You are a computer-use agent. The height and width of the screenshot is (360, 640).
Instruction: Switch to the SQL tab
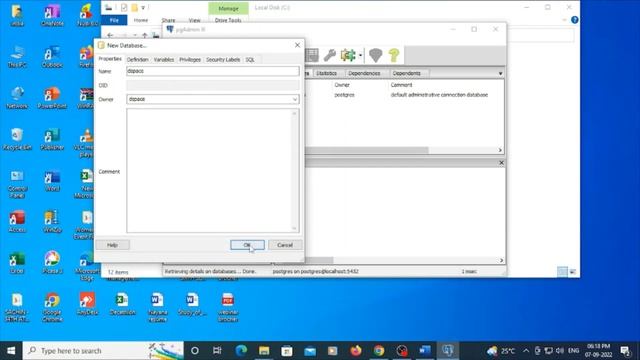[x=250, y=60]
